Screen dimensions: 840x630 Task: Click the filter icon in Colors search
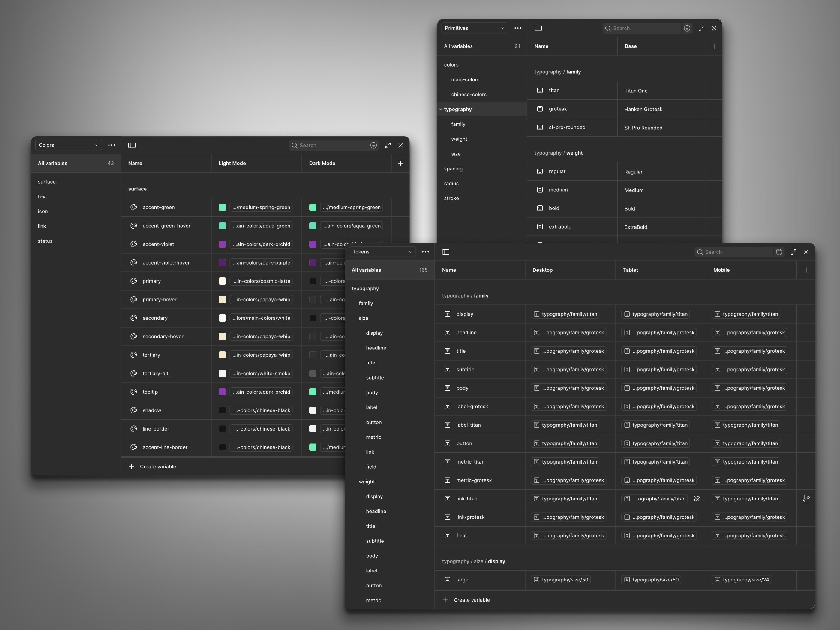(374, 145)
